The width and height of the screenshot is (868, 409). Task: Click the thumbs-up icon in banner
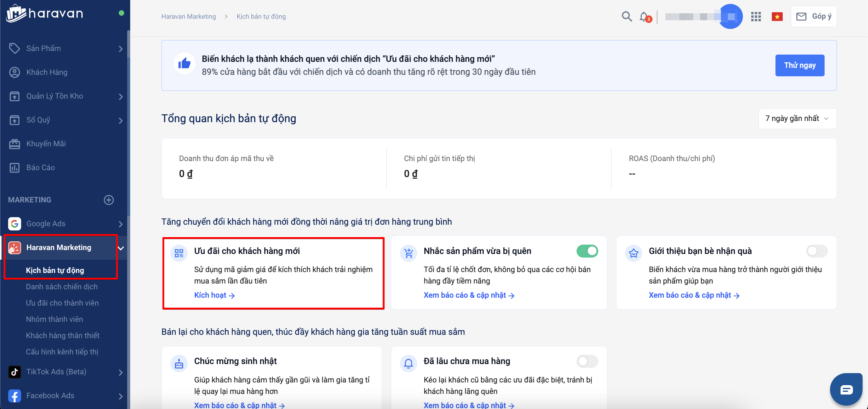pos(184,63)
